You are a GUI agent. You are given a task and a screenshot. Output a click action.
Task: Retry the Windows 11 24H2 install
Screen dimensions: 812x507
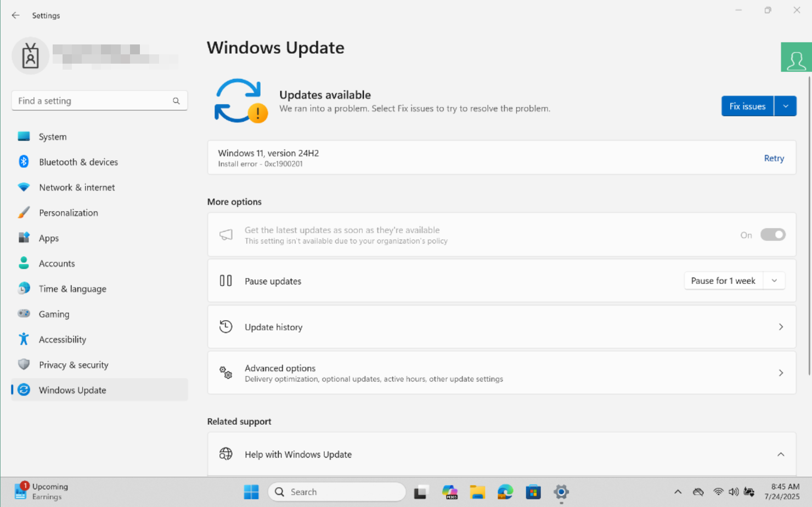pyautogui.click(x=774, y=158)
